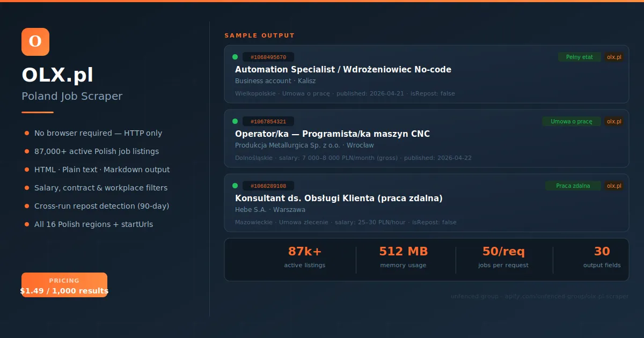Click the olx.pl badge on the remote work listing

coord(614,186)
